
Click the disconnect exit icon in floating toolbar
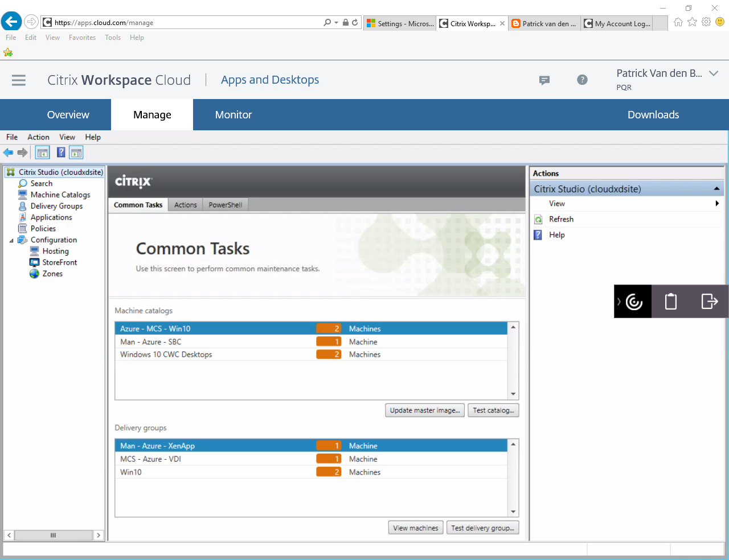point(709,301)
